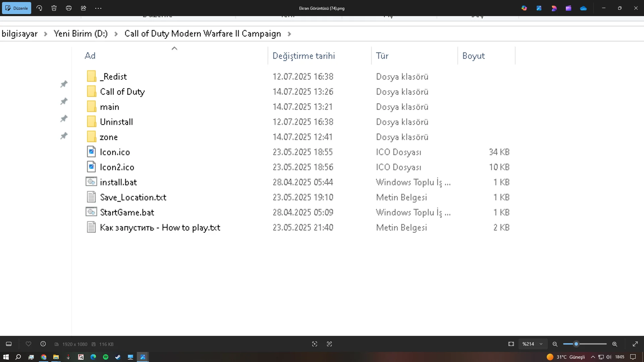This screenshot has width=644, height=362.
Task: Show file info with info icon
Action: (x=43, y=344)
